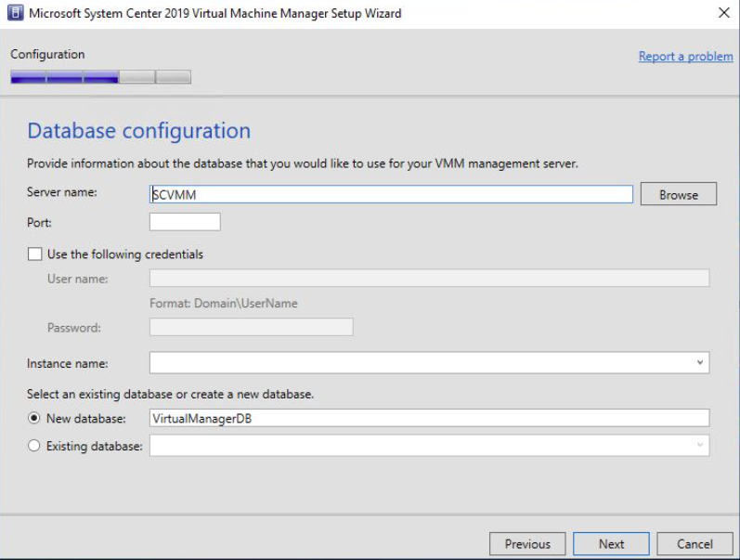Click the disabled Password field
Viewport: 740px width, 560px height.
tap(251, 327)
